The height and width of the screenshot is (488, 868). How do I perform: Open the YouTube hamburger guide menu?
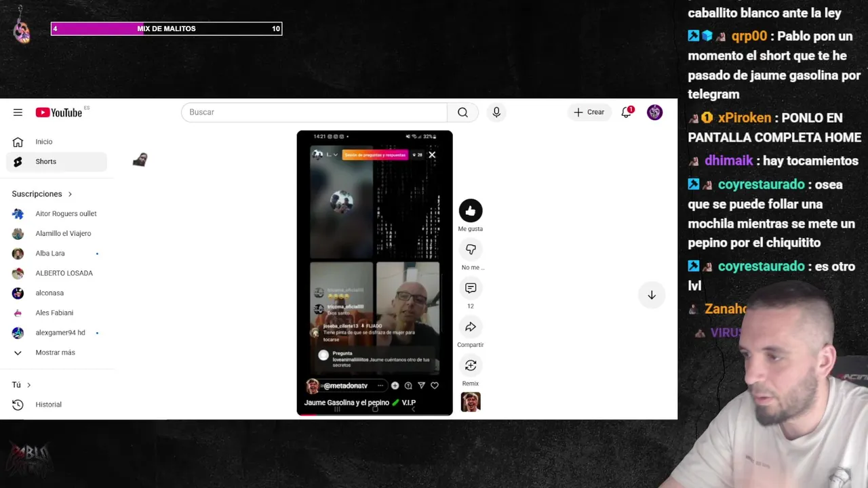coord(18,113)
